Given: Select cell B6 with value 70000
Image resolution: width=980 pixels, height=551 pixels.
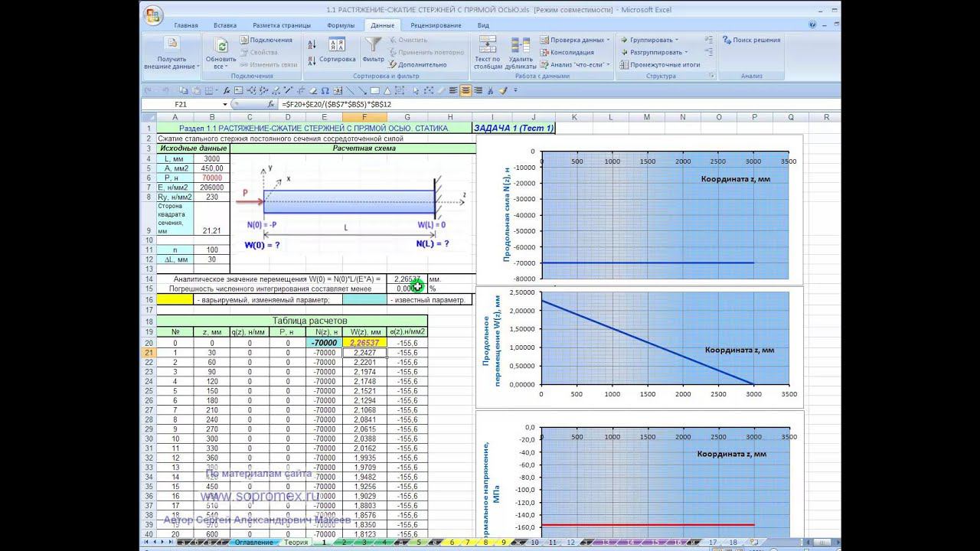Looking at the screenshot, I should 212,178.
